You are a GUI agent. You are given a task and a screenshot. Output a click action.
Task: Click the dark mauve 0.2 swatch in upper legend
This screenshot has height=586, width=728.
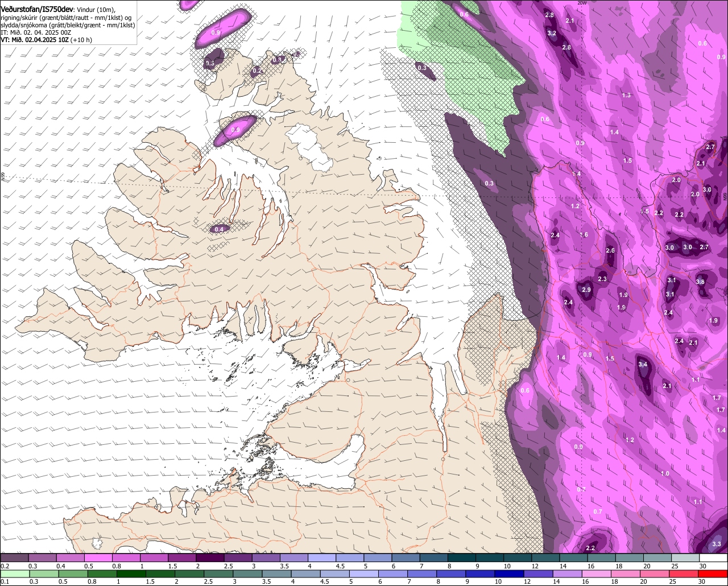click(14, 558)
